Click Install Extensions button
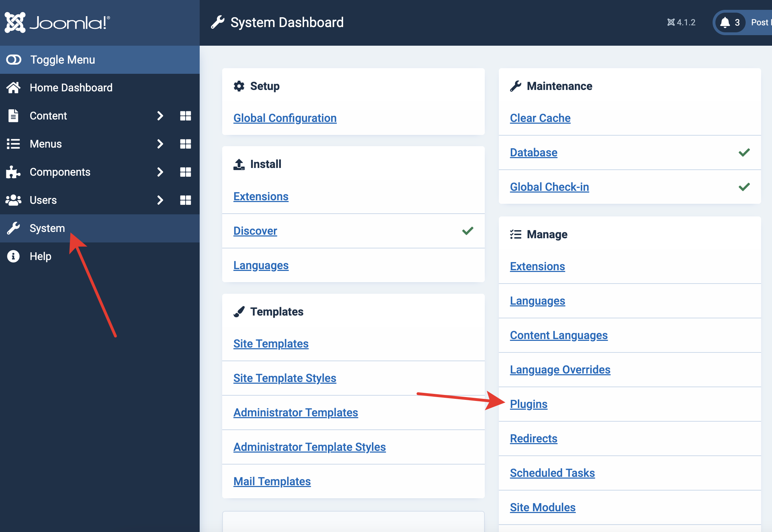772x532 pixels. tap(261, 196)
